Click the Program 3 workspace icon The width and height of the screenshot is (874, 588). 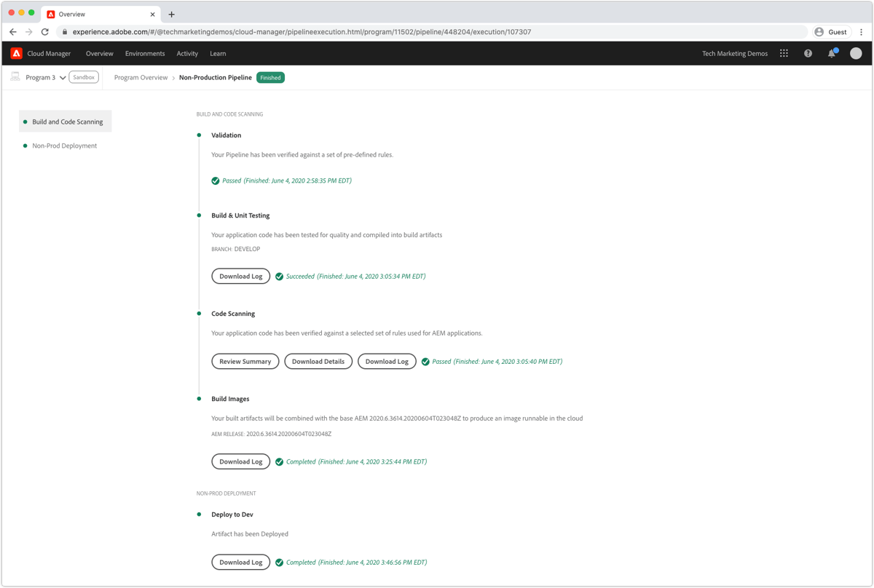[x=15, y=76]
